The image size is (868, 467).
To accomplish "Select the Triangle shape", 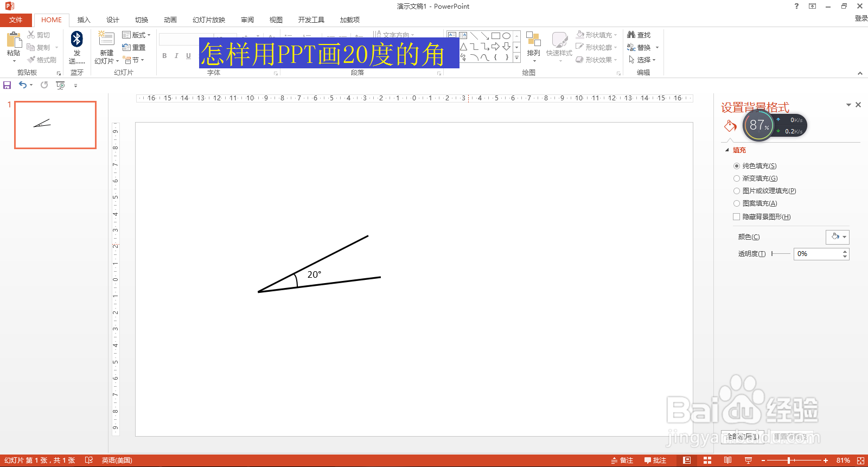I will click(x=463, y=47).
